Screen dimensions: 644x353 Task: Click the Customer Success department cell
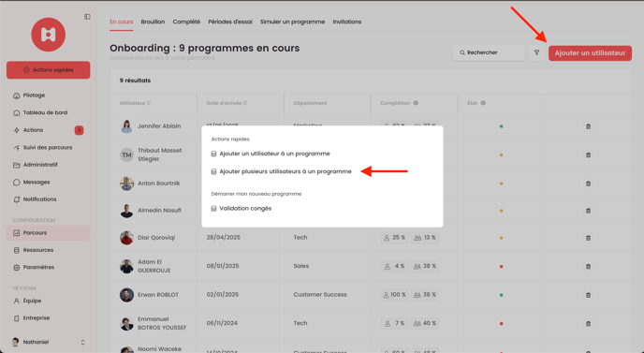click(320, 295)
